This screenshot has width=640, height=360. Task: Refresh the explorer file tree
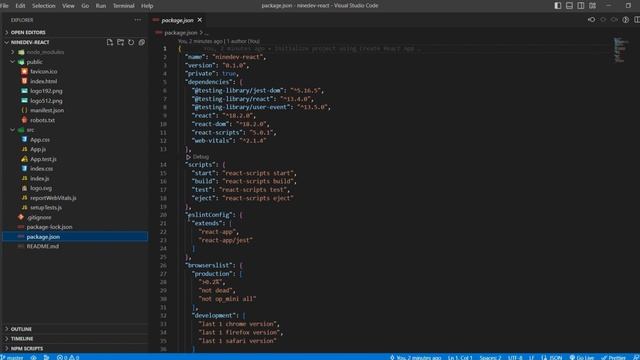(x=131, y=42)
